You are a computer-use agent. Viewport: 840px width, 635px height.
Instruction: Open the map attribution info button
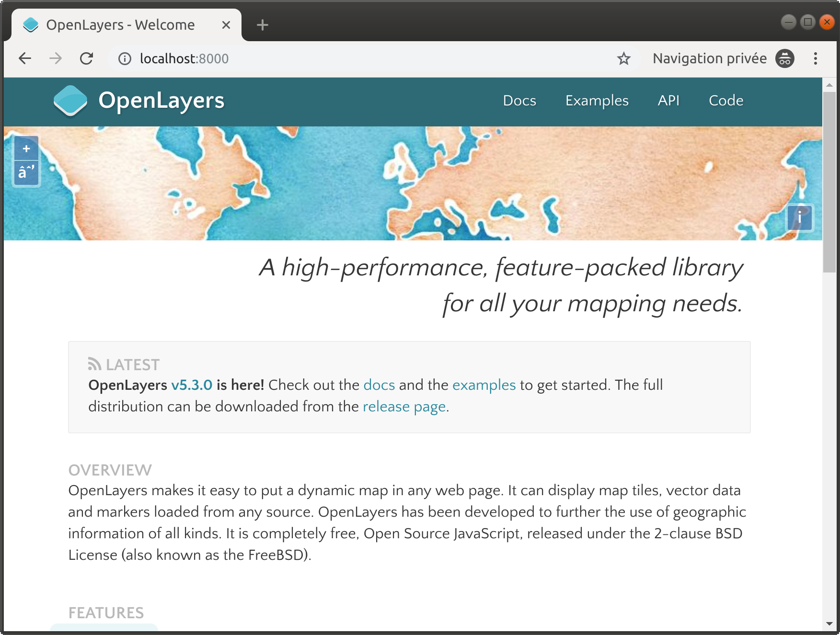[x=799, y=218]
